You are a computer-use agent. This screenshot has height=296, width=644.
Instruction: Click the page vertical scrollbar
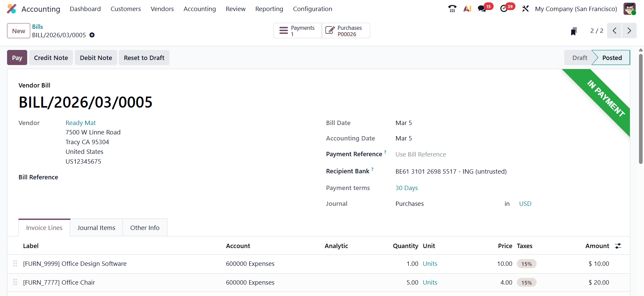pyautogui.click(x=641, y=109)
